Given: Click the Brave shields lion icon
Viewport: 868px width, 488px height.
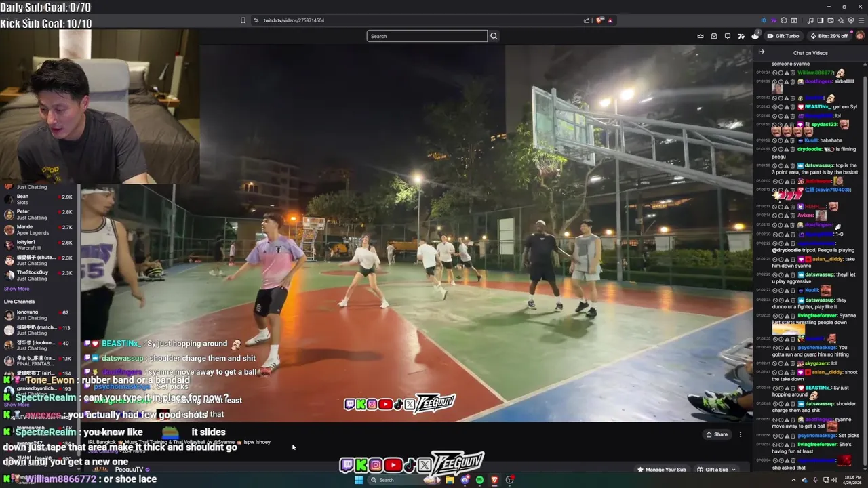Looking at the screenshot, I should point(599,20).
